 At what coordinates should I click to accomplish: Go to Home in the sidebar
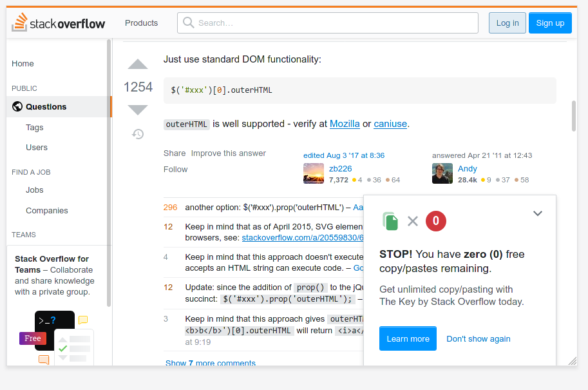pos(23,63)
